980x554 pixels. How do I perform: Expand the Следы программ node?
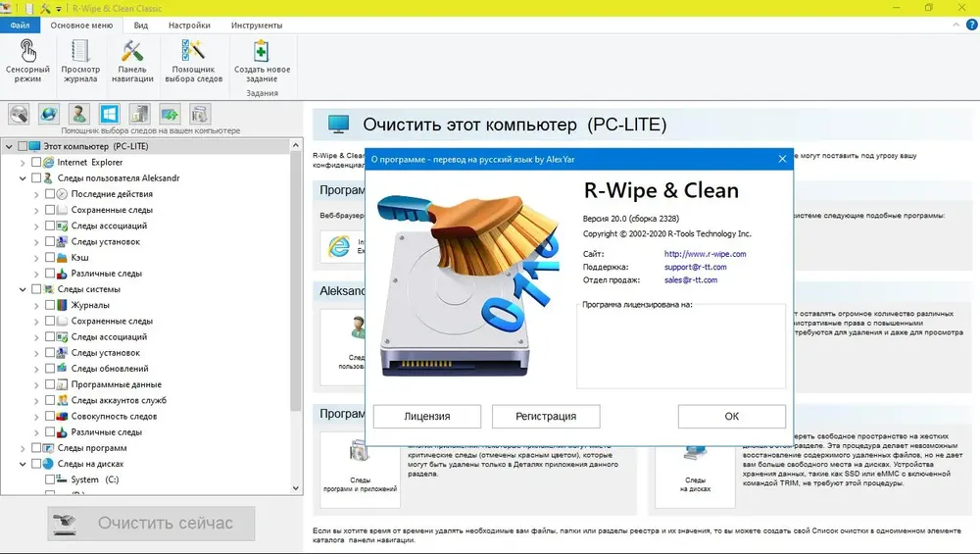[23, 448]
